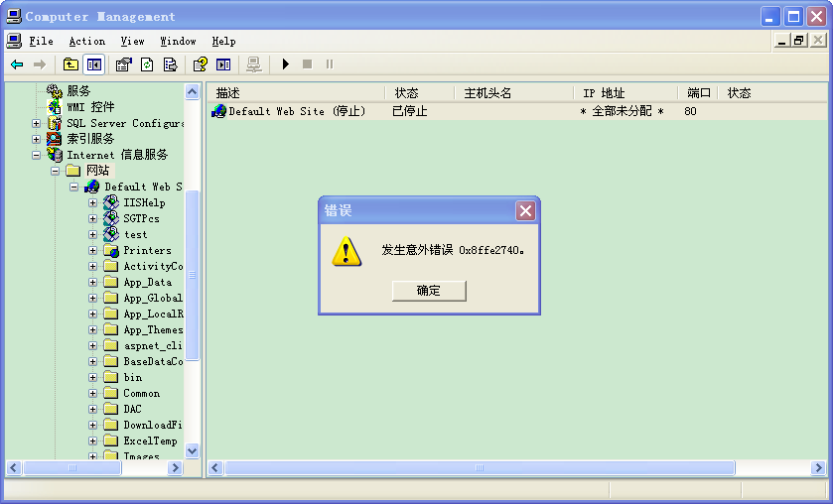833x504 pixels.
Task: Expand the SQL Server Configuration node
Action: tap(36, 123)
